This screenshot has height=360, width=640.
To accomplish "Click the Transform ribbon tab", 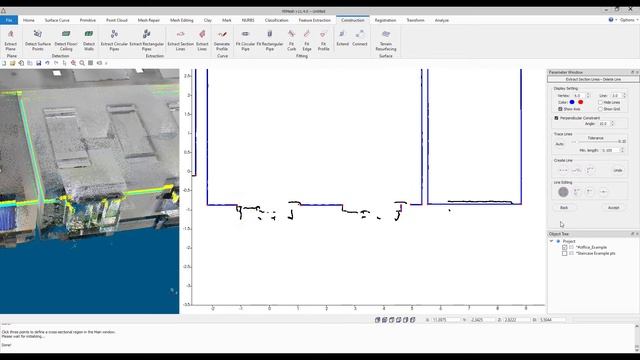I will pyautogui.click(x=415, y=20).
